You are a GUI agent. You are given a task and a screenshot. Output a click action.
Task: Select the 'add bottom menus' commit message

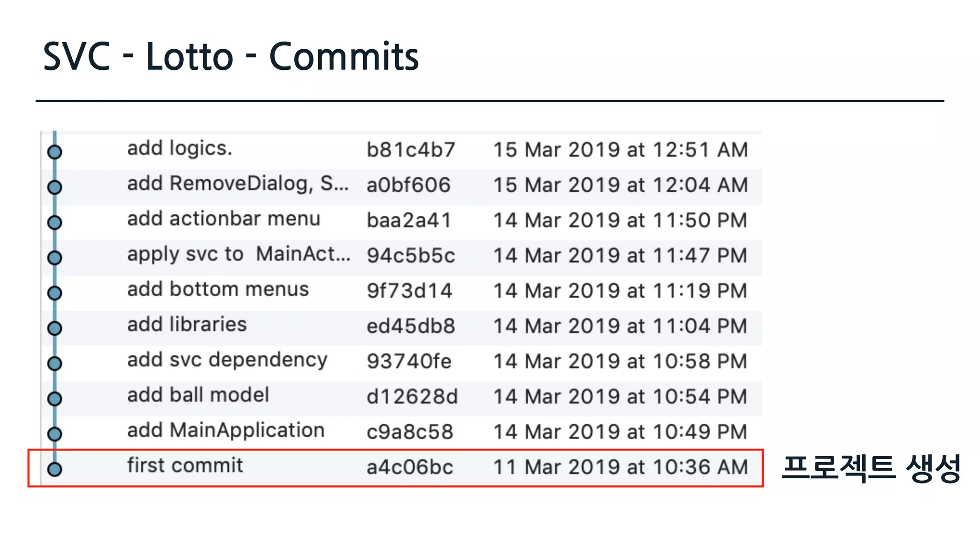[x=218, y=289]
